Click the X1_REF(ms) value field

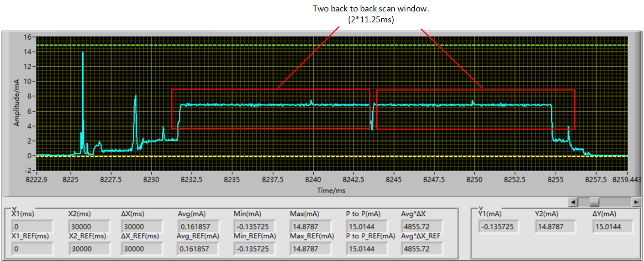click(32, 249)
